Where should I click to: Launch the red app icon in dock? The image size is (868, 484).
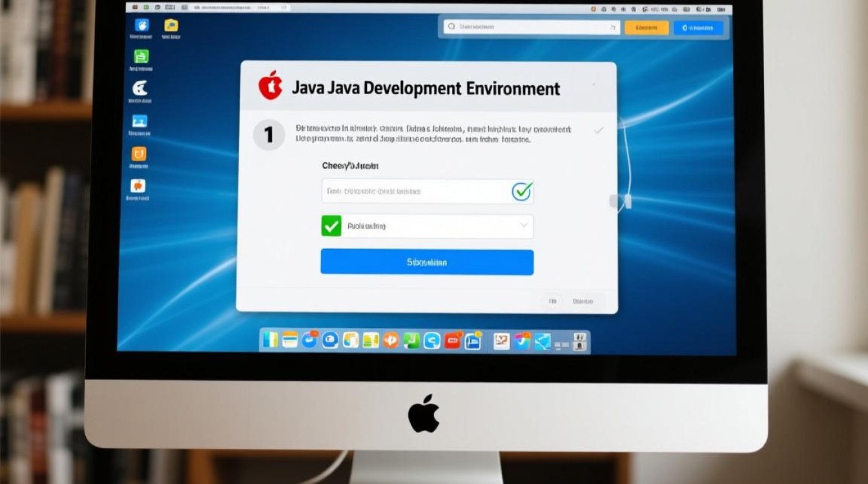click(x=452, y=341)
